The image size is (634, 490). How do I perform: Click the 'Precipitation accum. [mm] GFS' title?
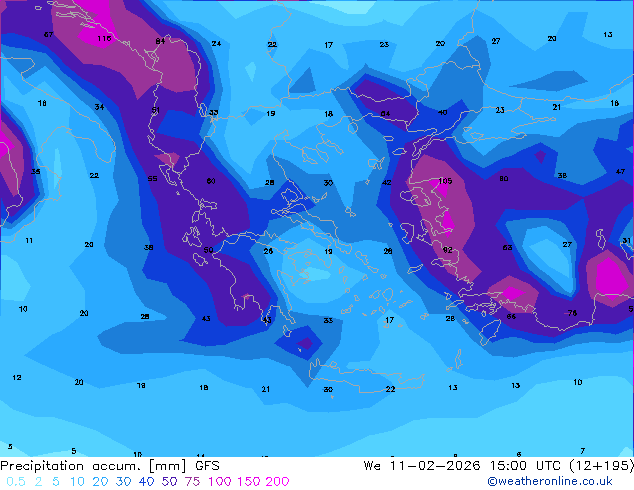[110, 466]
